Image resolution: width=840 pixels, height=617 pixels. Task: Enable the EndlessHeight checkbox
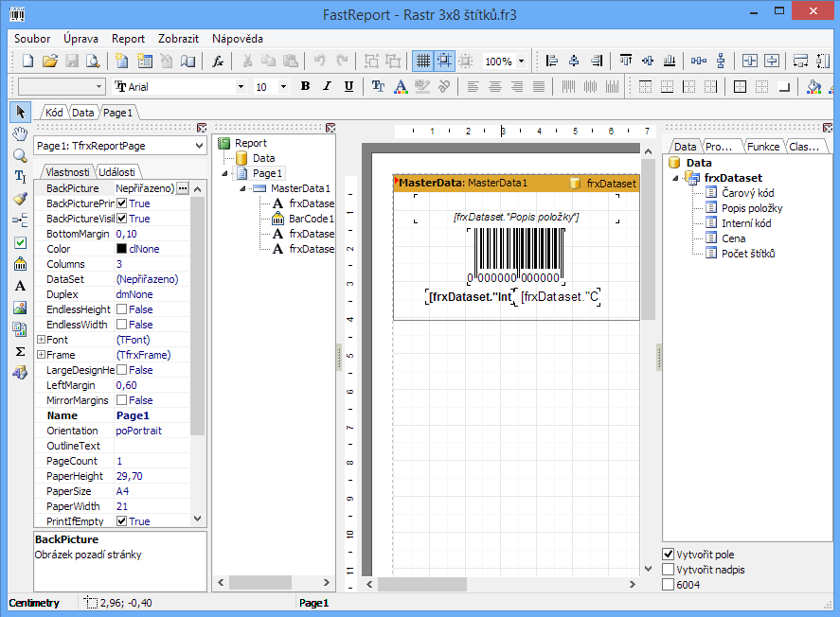tap(121, 309)
